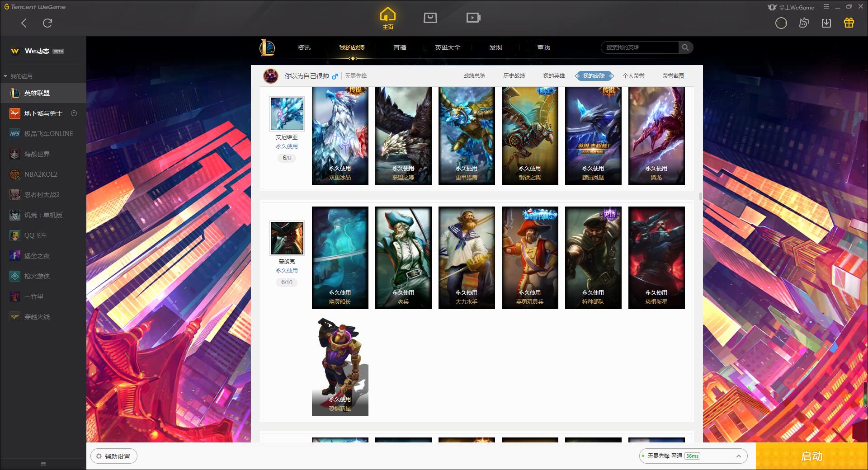
Task: Open the gift box icon
Action: pyautogui.click(x=849, y=23)
